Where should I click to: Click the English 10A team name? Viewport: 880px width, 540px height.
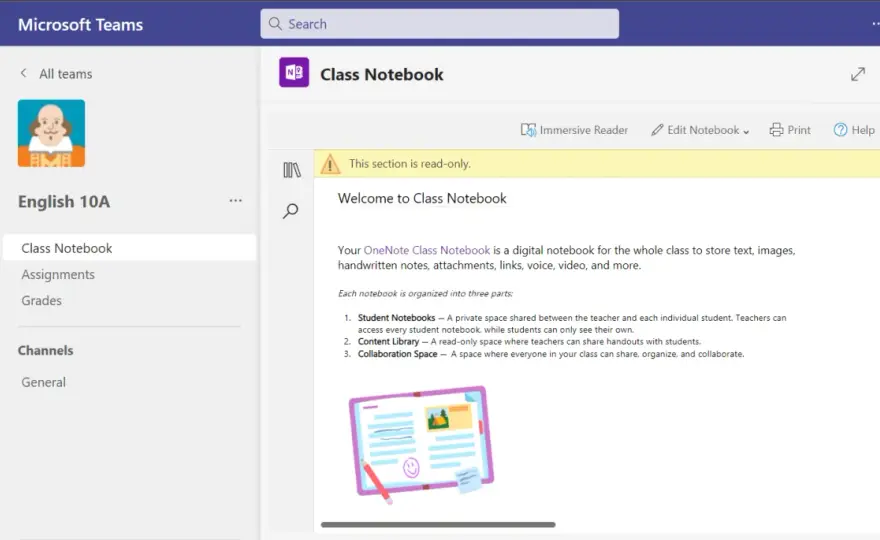(64, 202)
